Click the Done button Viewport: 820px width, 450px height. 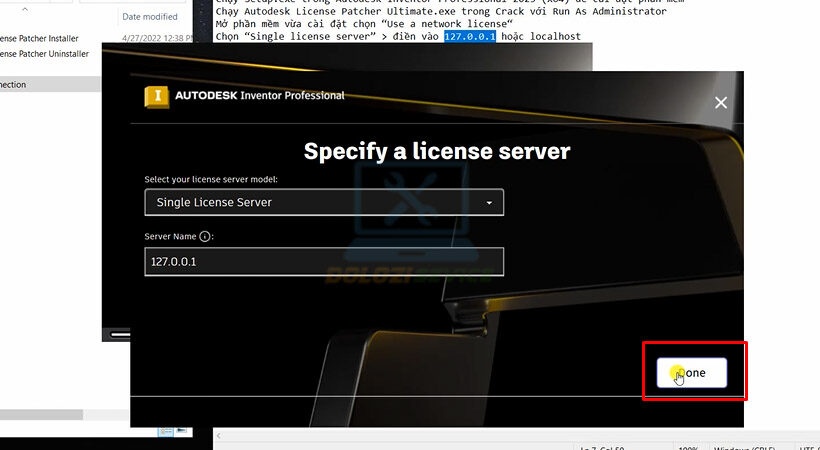pos(691,373)
